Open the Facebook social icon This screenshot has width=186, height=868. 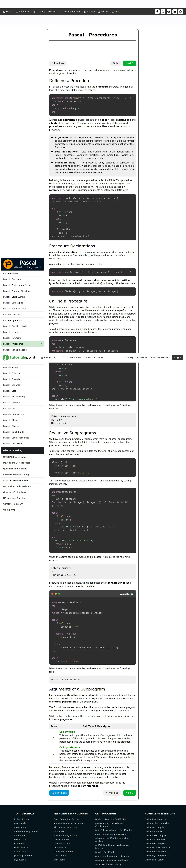click(x=157, y=11)
